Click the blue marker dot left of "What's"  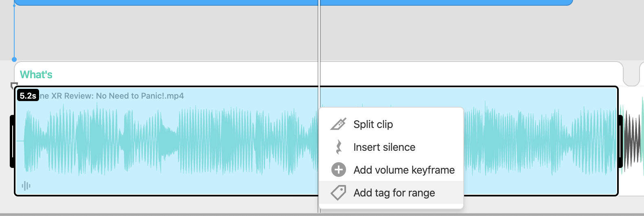(x=14, y=60)
